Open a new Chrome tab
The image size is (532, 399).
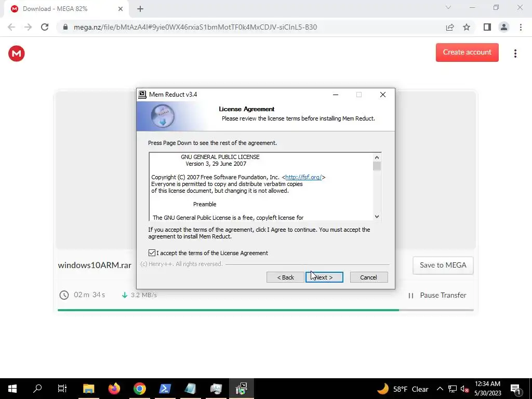(x=140, y=9)
